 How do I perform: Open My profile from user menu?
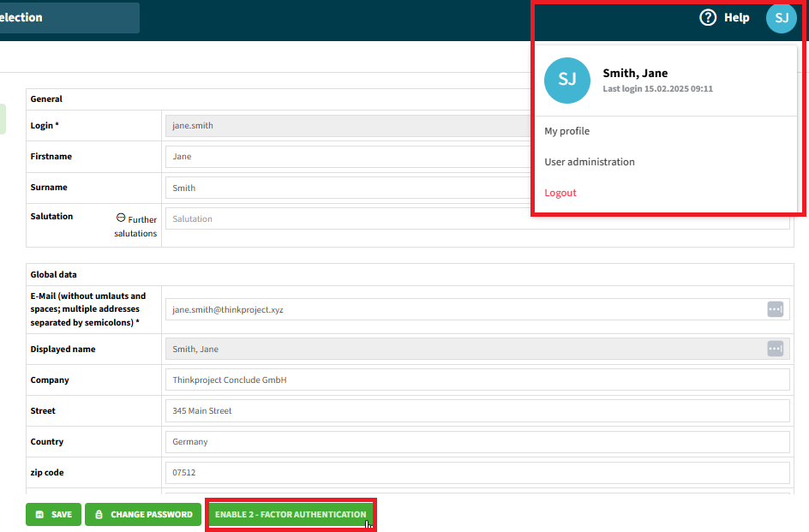(567, 131)
